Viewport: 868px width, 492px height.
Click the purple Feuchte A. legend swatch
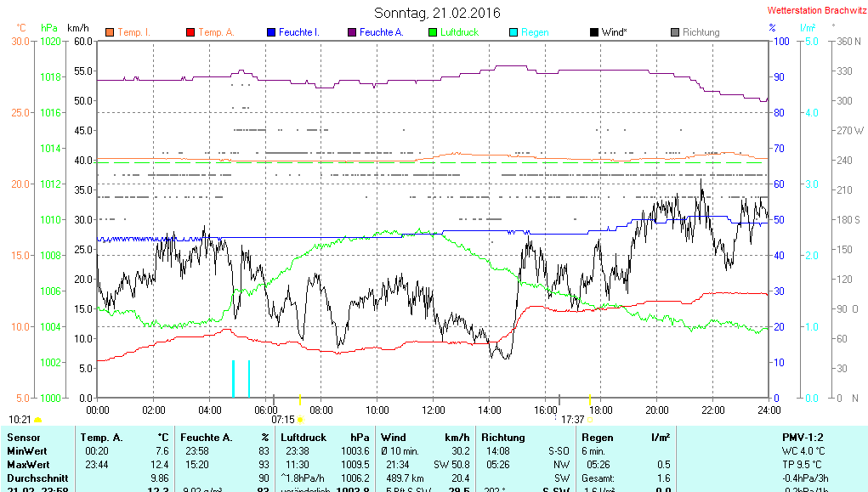click(x=351, y=32)
